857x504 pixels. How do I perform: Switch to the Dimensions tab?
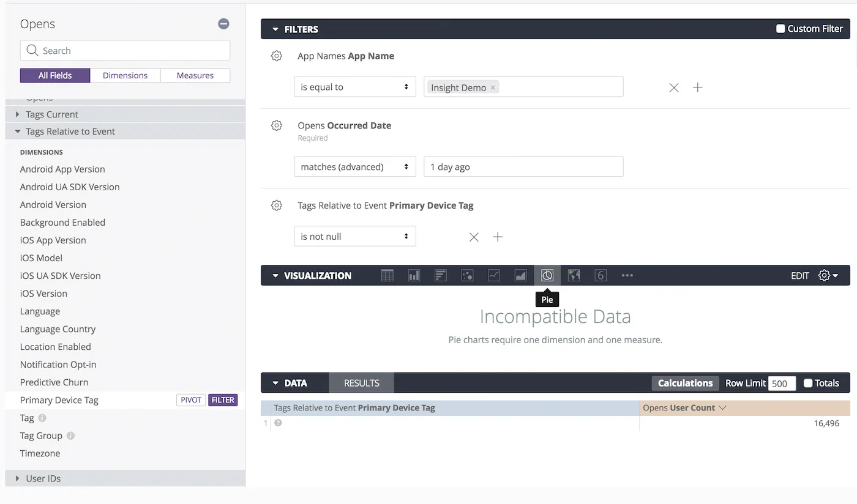coord(125,75)
